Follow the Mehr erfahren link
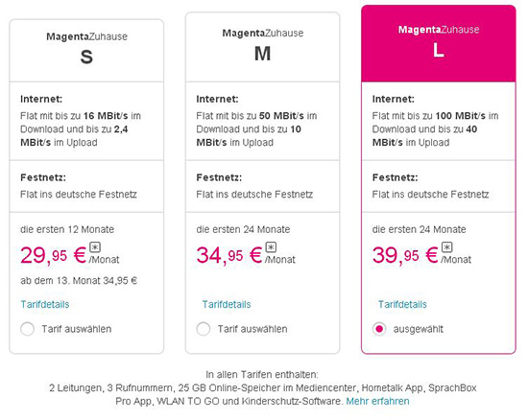Viewport: 528px width, 420px height. pyautogui.click(x=377, y=401)
